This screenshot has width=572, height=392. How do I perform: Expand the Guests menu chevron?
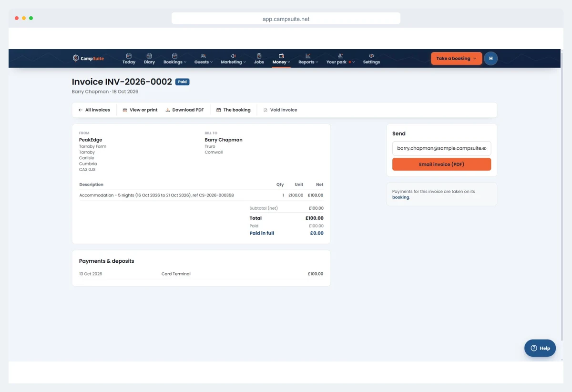point(211,62)
